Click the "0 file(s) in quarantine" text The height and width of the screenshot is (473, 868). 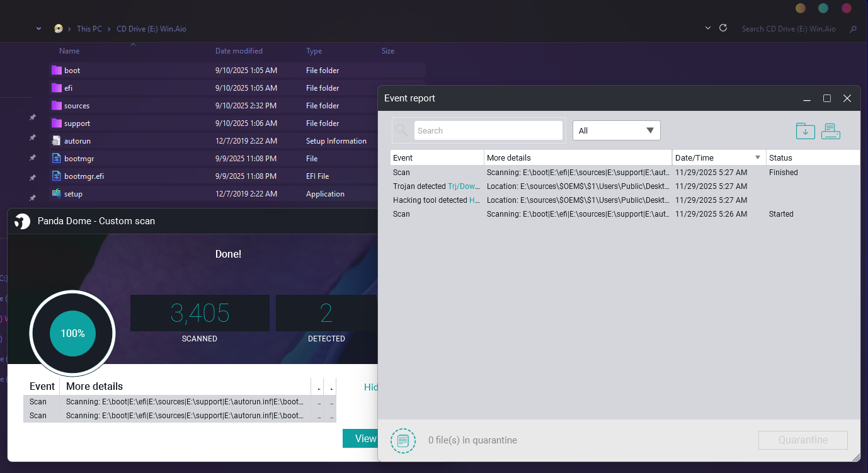[x=472, y=440]
